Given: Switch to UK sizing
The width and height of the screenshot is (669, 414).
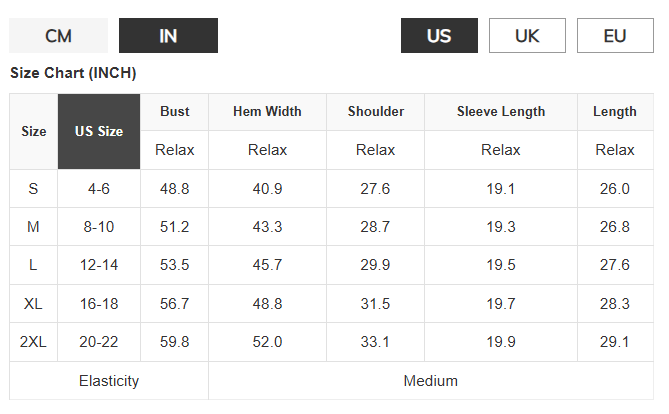Looking at the screenshot, I should point(527,36).
